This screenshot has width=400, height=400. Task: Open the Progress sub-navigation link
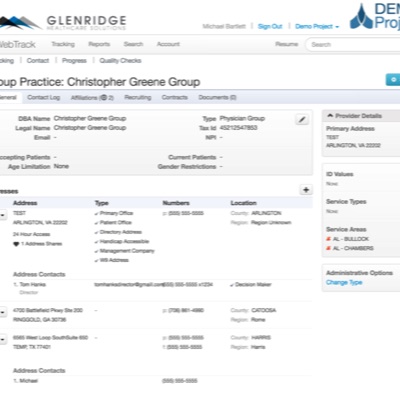pyautogui.click(x=74, y=60)
